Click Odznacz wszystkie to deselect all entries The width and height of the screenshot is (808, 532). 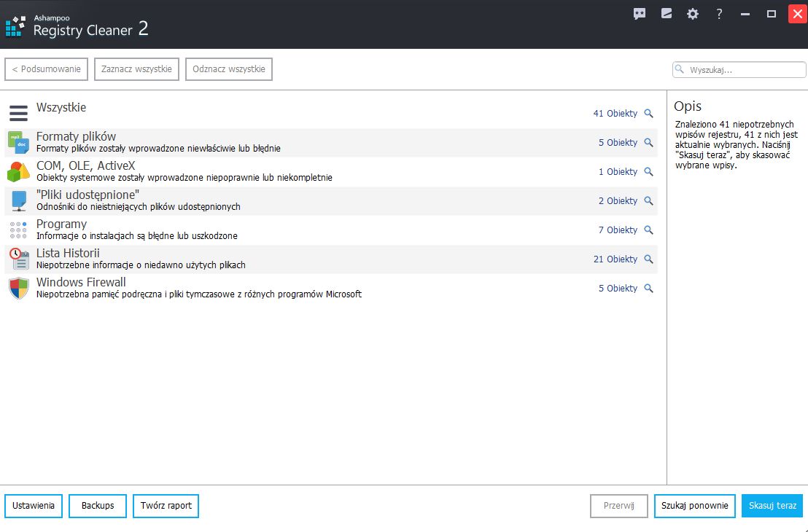[228, 69]
